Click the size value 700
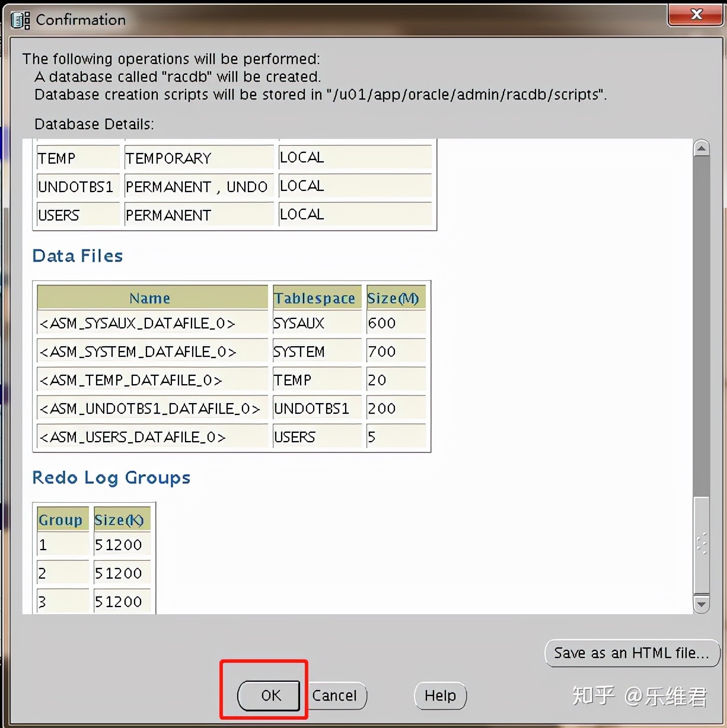Screen dimensions: 727x728 coord(396,352)
